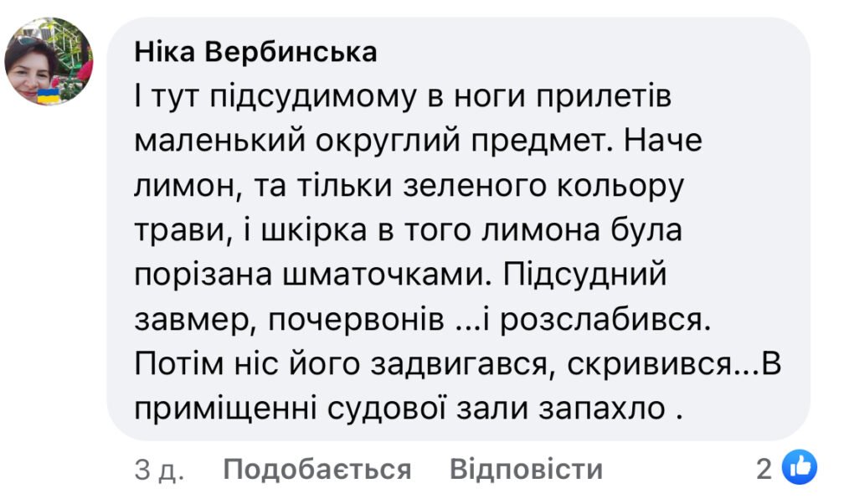The height and width of the screenshot is (504, 844).
Task: Reply using the Відповісти button
Action: pyautogui.click(x=526, y=470)
